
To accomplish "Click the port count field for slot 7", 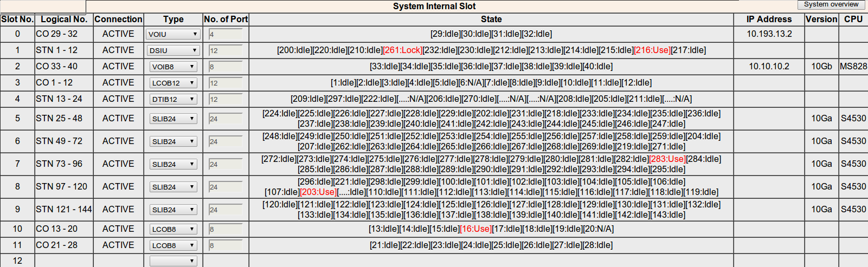I will [x=225, y=164].
